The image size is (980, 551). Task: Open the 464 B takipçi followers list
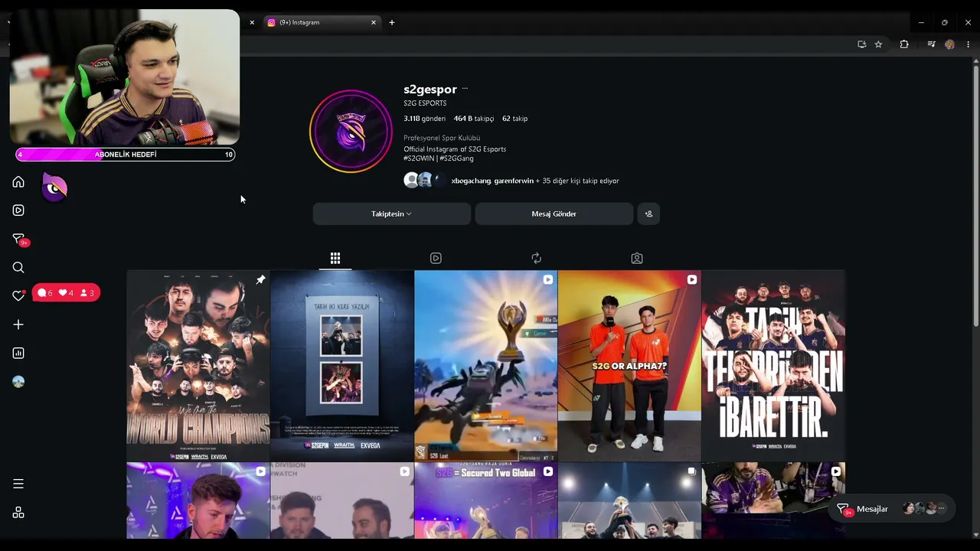pyautogui.click(x=474, y=119)
